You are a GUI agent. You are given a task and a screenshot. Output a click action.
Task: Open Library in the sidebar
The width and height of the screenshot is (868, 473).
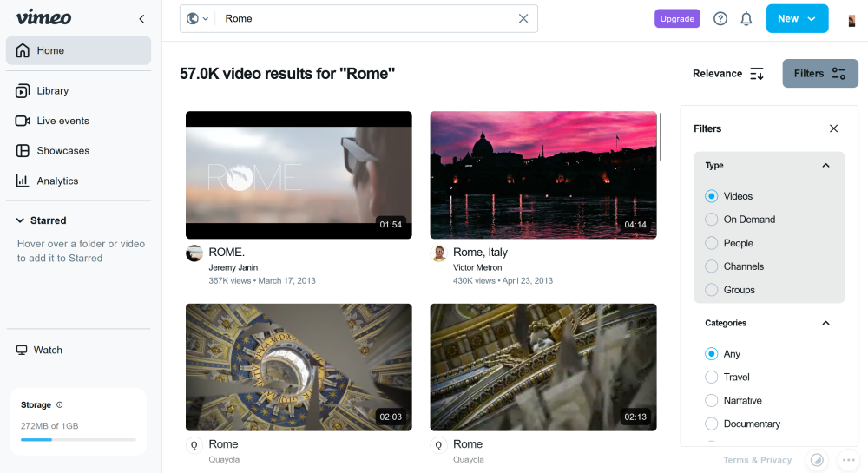52,91
